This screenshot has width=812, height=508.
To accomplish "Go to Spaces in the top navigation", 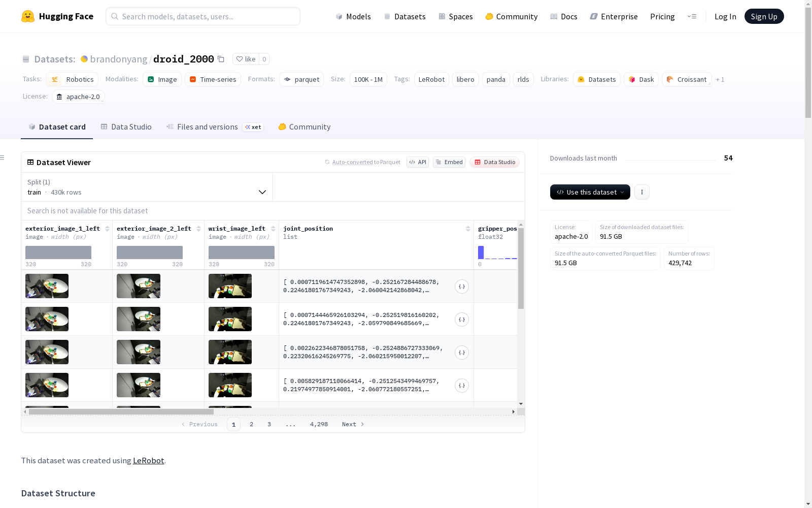I will 456,16.
